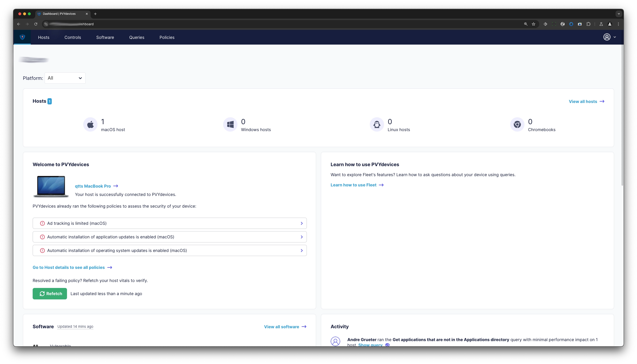The image size is (637, 364).
Task: Open the Controls navigation tab
Action: (x=72, y=37)
